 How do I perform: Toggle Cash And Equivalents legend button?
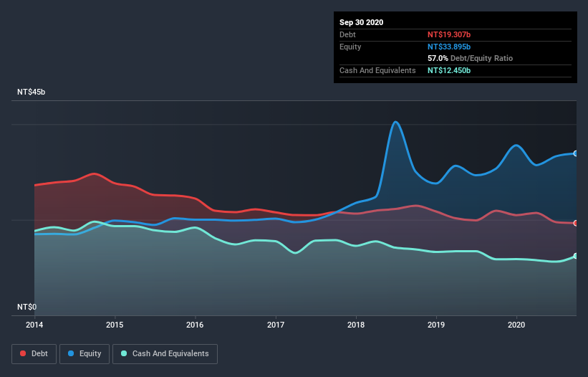click(165, 354)
